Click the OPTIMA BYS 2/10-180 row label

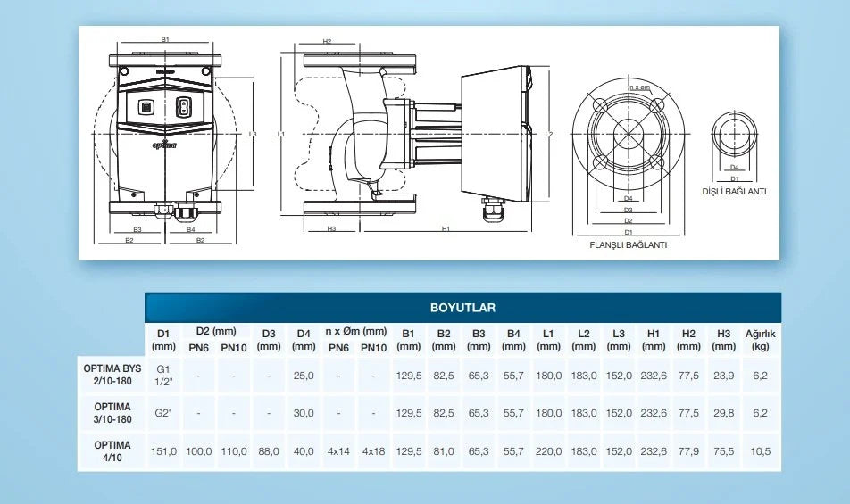[x=107, y=376]
